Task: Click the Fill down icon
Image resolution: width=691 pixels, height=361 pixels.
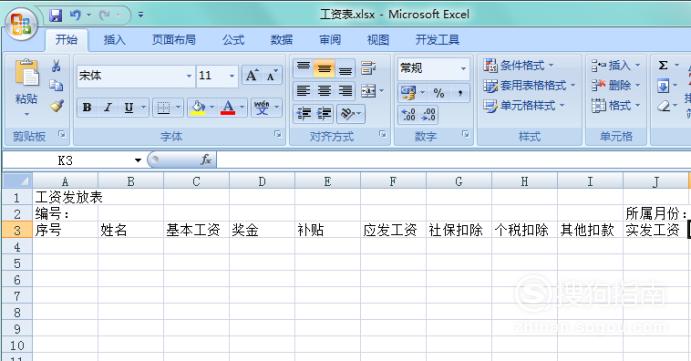Action: click(x=663, y=86)
